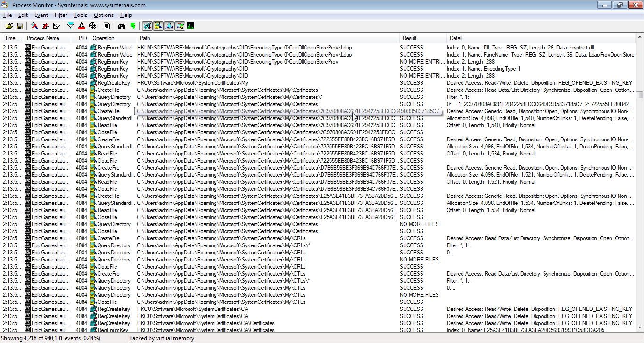Click the Save floppy disk toolbar icon
Viewport: 644px width, 343px height.
(x=20, y=26)
